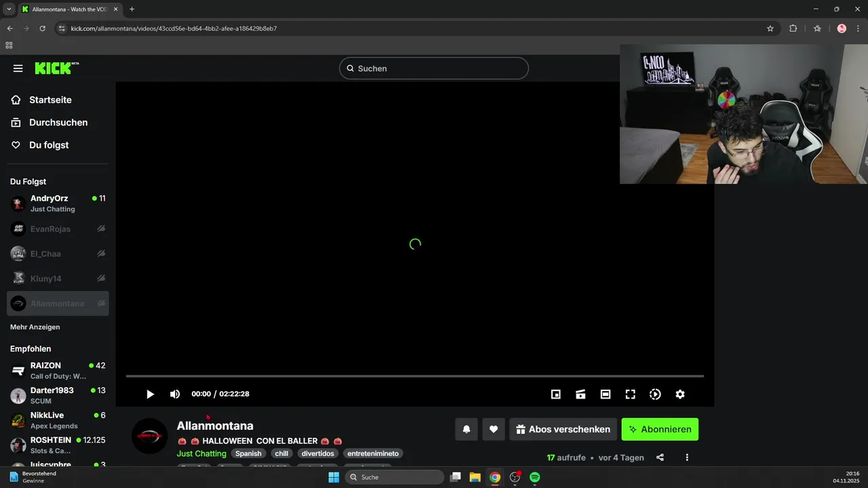Cast video to a device
868x488 pixels.
coord(580,394)
